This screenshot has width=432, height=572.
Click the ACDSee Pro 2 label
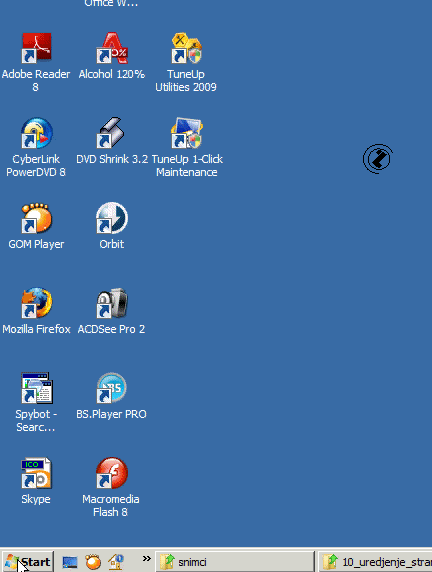pos(111,329)
